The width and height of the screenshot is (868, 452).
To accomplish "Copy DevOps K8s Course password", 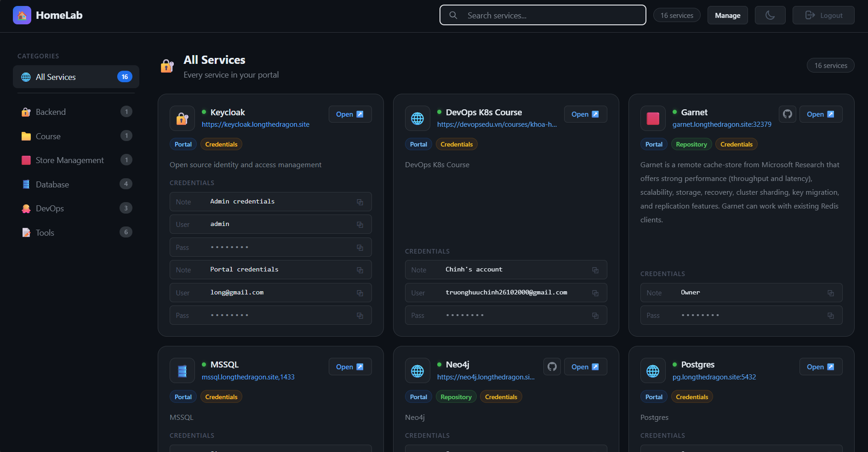I will (595, 316).
